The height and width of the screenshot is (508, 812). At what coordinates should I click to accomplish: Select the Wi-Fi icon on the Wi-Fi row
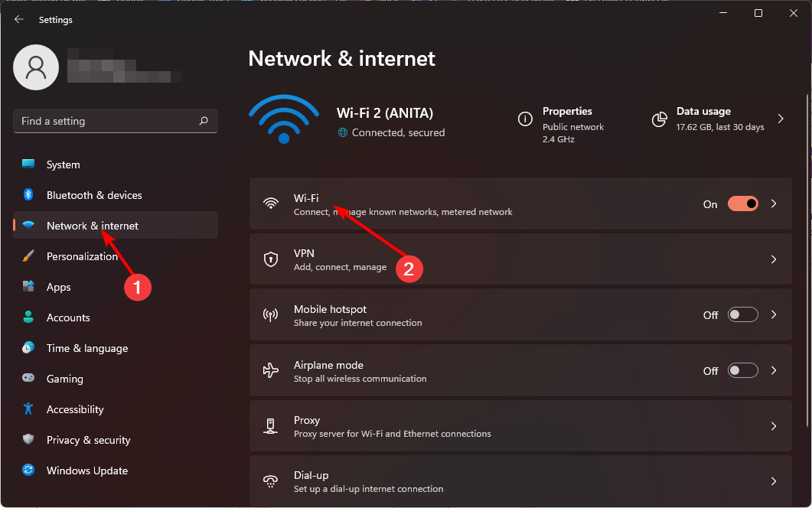(271, 204)
